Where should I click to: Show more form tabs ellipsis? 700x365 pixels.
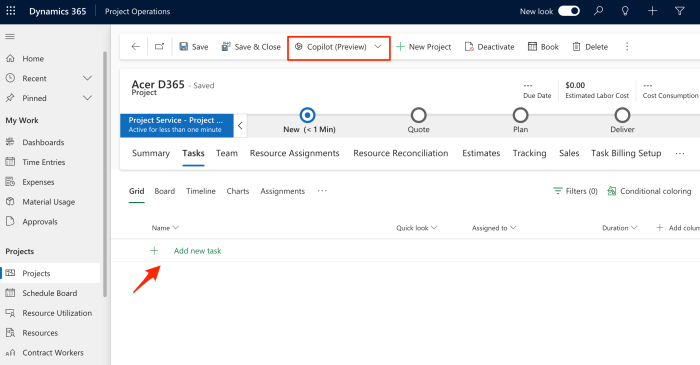(x=680, y=153)
